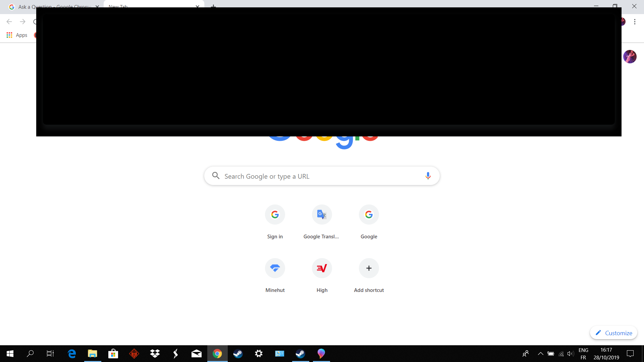Click Dropbox icon in taskbar

(x=155, y=353)
